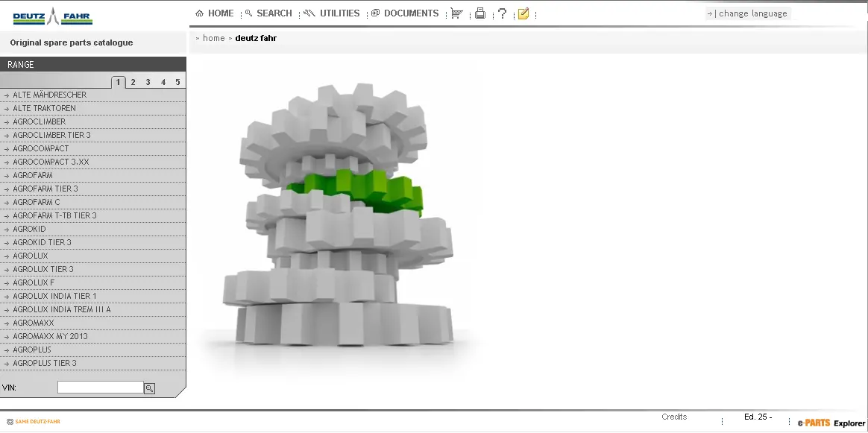Click the Deutz-Fahr logo
868x433 pixels.
coord(53,16)
